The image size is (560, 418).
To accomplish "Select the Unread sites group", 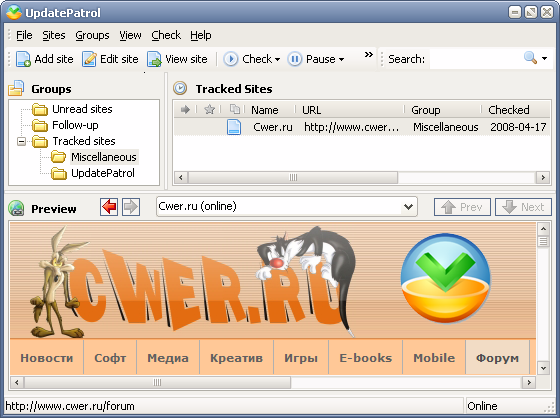I will tap(82, 109).
